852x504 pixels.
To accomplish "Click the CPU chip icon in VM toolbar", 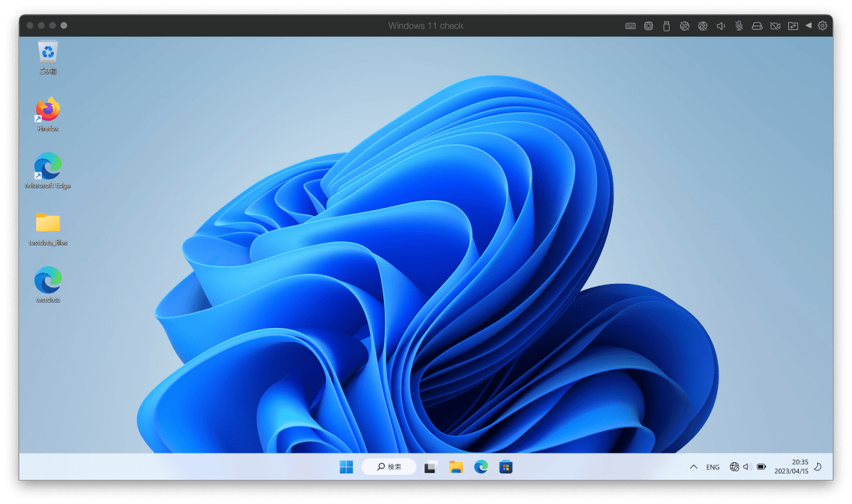I will 648,26.
